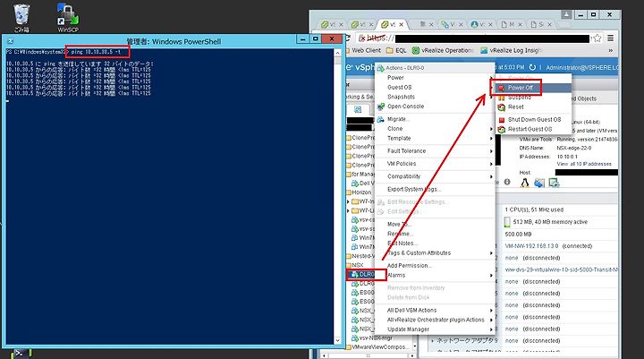Click the insecure HTTPS warning icon
The width and height of the screenshot is (644, 359).
click(x=362, y=38)
